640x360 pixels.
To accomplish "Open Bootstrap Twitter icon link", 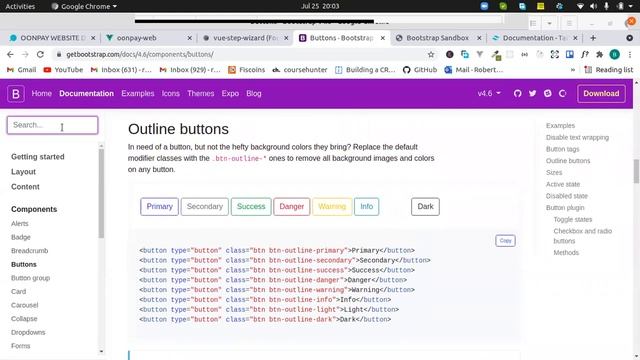I will 532,93.
